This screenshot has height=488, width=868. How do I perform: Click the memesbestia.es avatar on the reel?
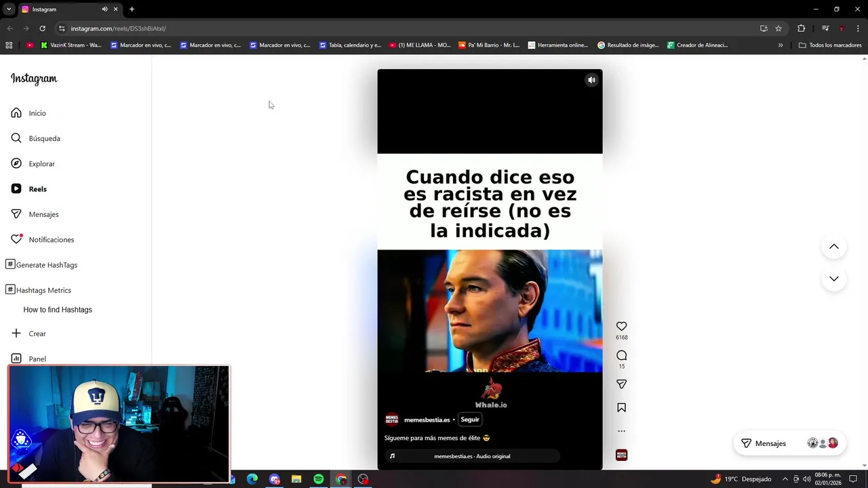pos(392,420)
